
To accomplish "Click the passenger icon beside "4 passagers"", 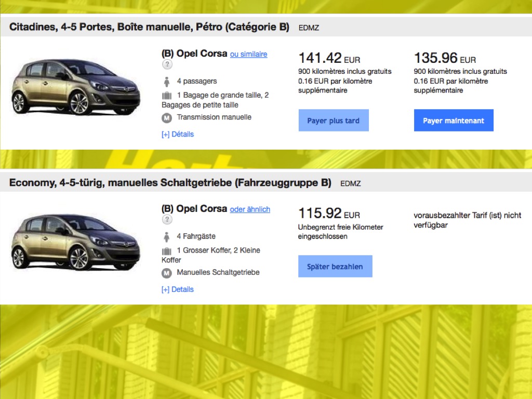I will [x=167, y=82].
